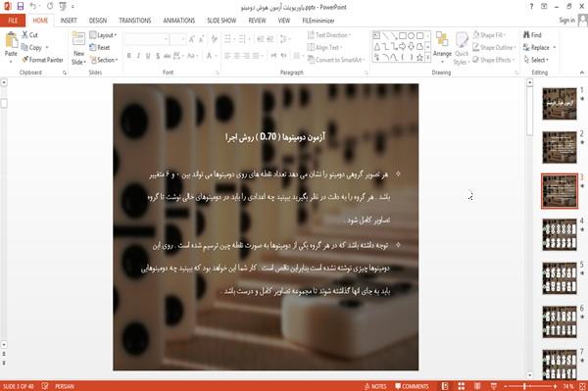
Task: Open PowerPoint Help question mark
Action: tap(531, 7)
